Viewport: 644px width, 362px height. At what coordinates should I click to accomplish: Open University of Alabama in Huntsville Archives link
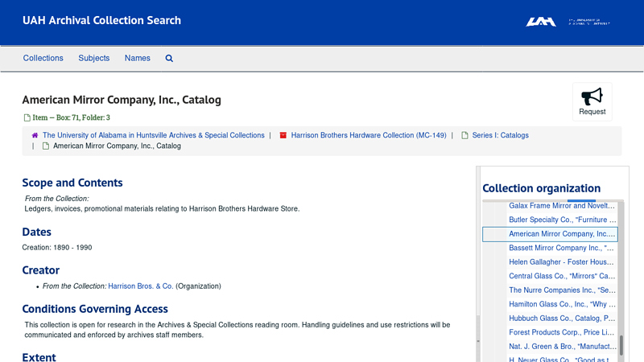[154, 135]
